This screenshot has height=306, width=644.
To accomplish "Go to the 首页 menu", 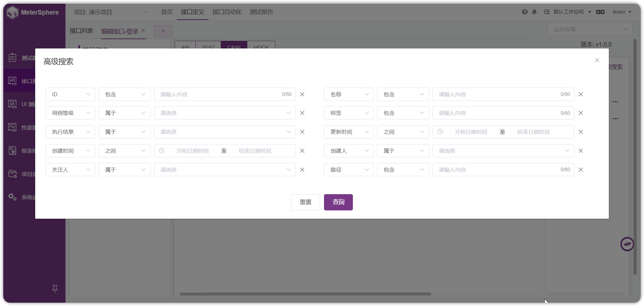I will pos(167,12).
